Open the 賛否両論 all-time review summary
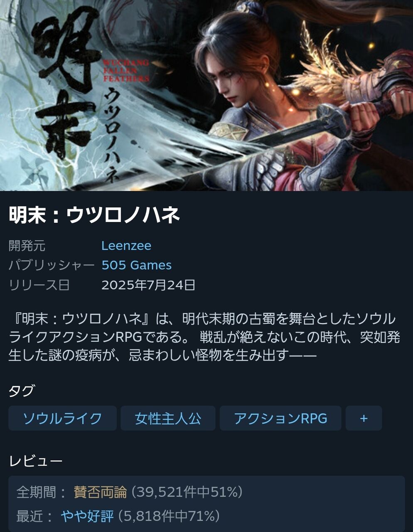The image size is (413, 532). (100, 492)
